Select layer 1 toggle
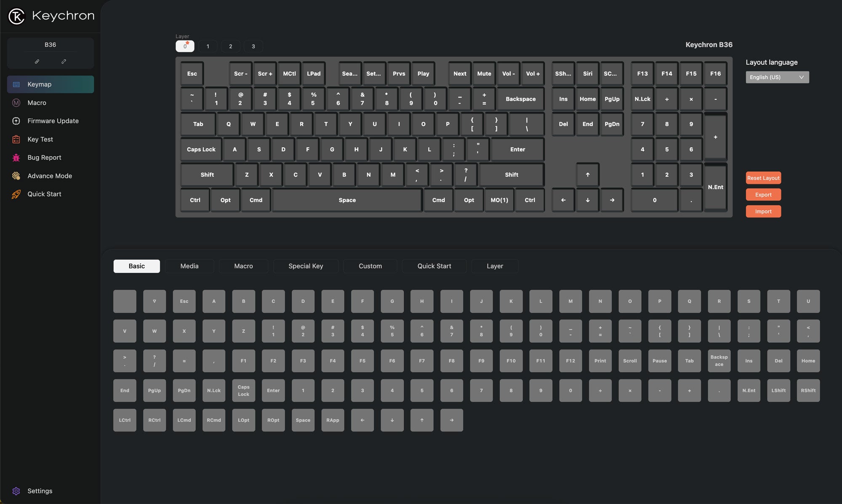Image resolution: width=842 pixels, height=504 pixels. click(x=208, y=46)
